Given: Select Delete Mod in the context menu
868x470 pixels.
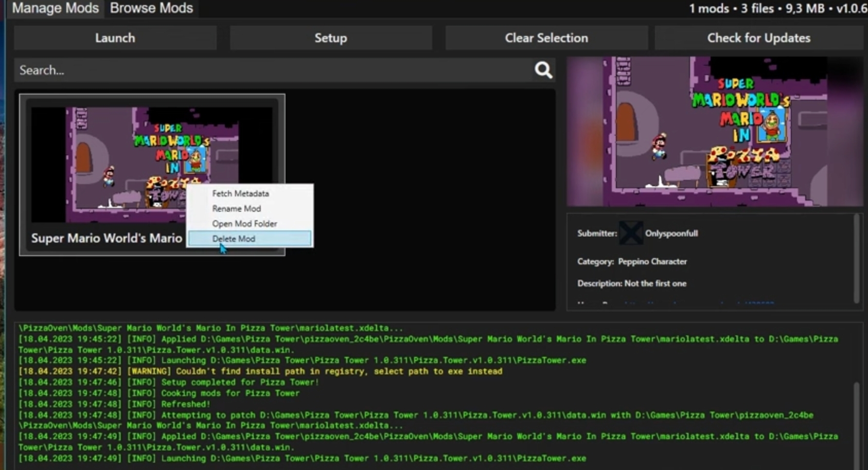Looking at the screenshot, I should coord(250,239).
